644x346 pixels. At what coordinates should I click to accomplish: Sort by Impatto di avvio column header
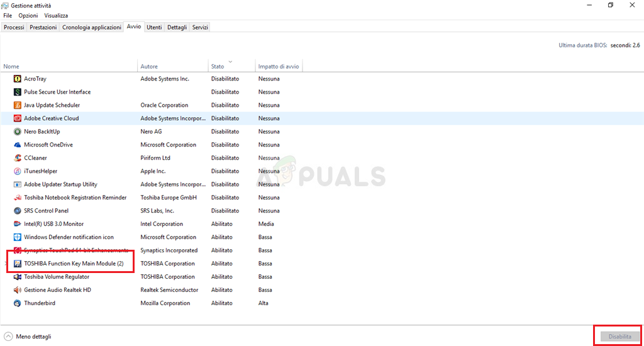click(279, 66)
